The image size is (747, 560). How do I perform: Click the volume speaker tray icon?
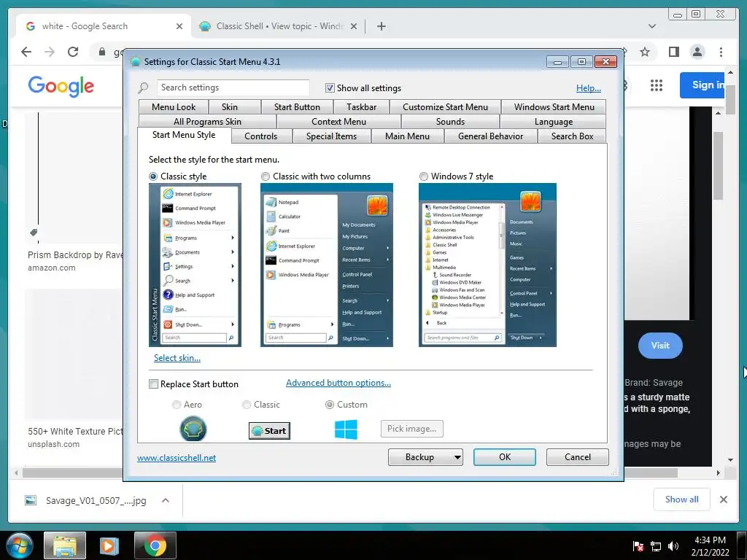(x=673, y=546)
